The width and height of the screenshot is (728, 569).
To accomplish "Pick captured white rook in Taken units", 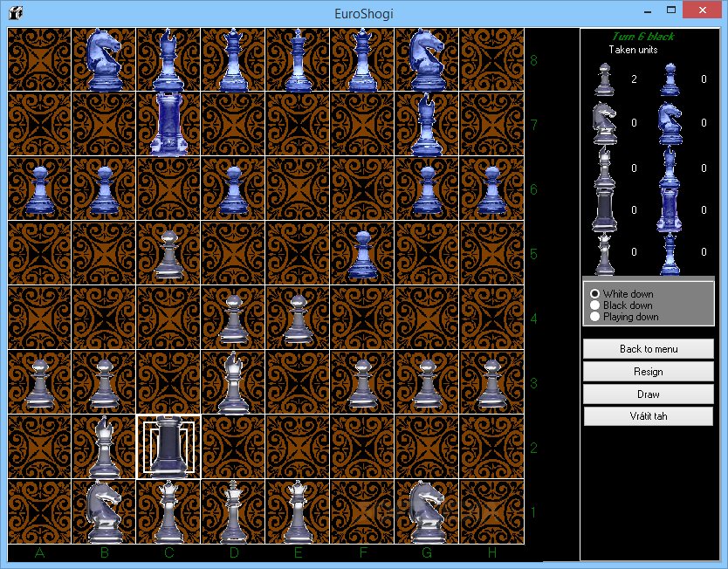I will (x=604, y=209).
